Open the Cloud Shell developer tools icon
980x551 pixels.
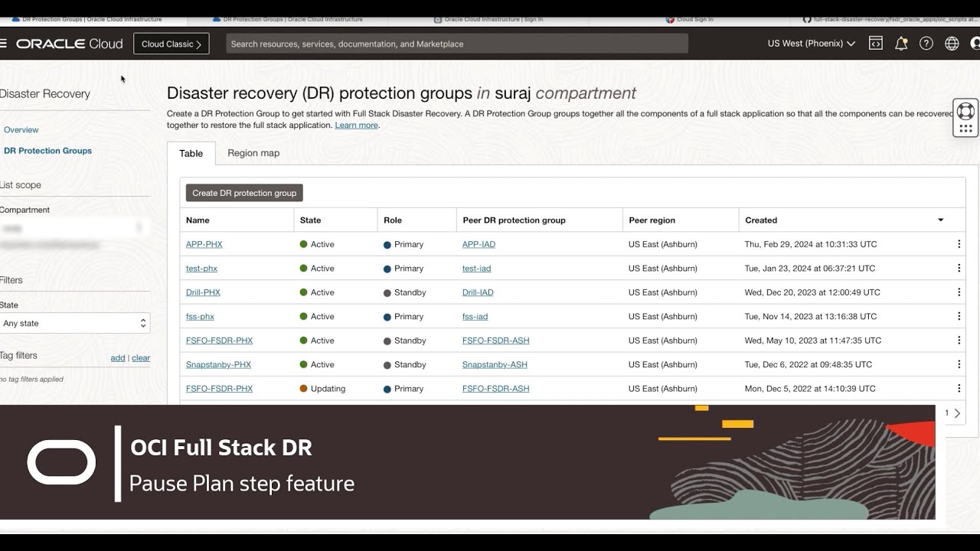click(x=876, y=44)
